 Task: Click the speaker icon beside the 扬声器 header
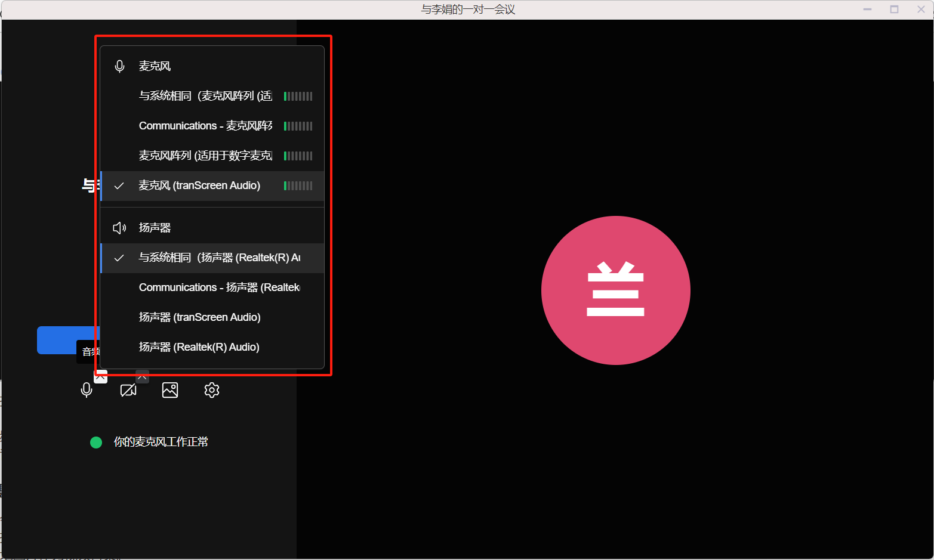pyautogui.click(x=119, y=228)
